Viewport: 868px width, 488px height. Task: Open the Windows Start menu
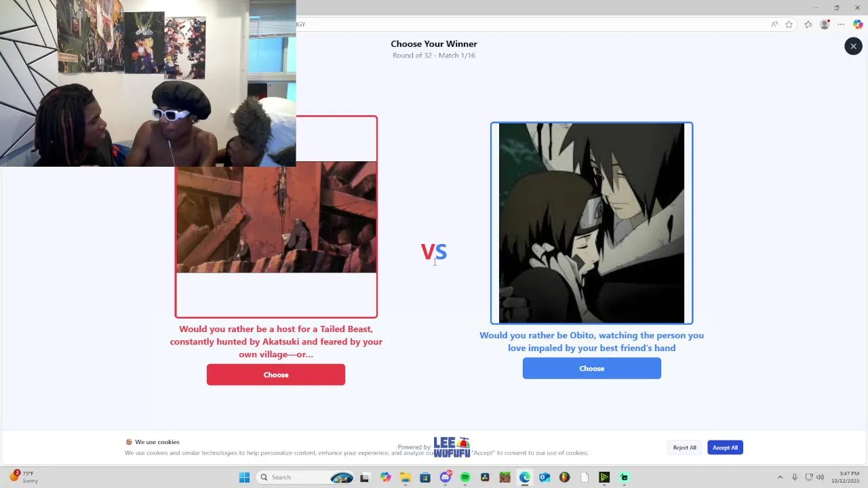coord(244,477)
